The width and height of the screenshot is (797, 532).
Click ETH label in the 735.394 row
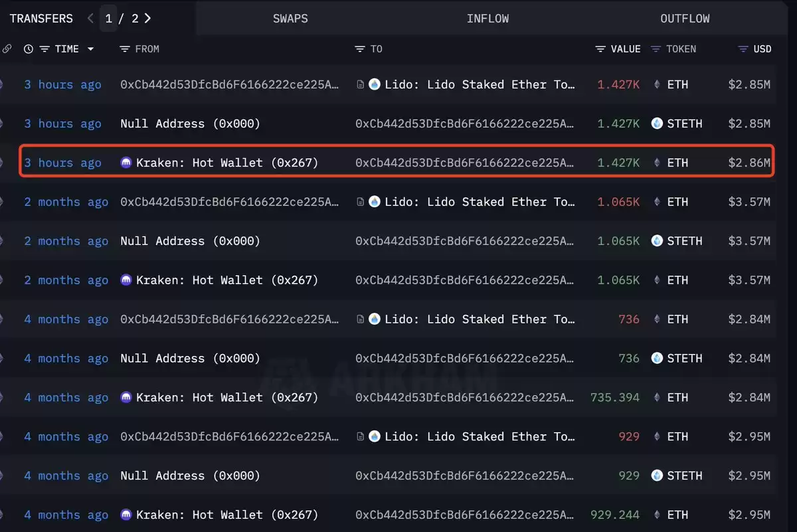click(677, 398)
